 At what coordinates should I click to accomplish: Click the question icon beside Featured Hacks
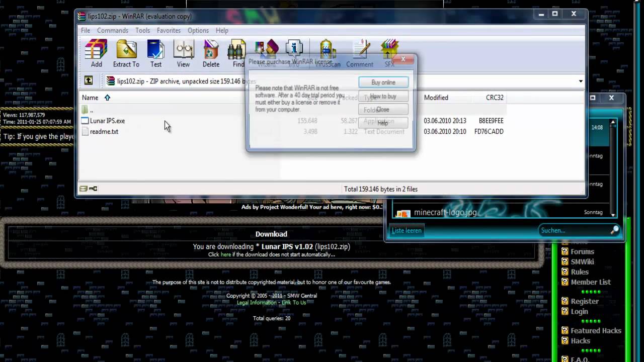pos(565,330)
